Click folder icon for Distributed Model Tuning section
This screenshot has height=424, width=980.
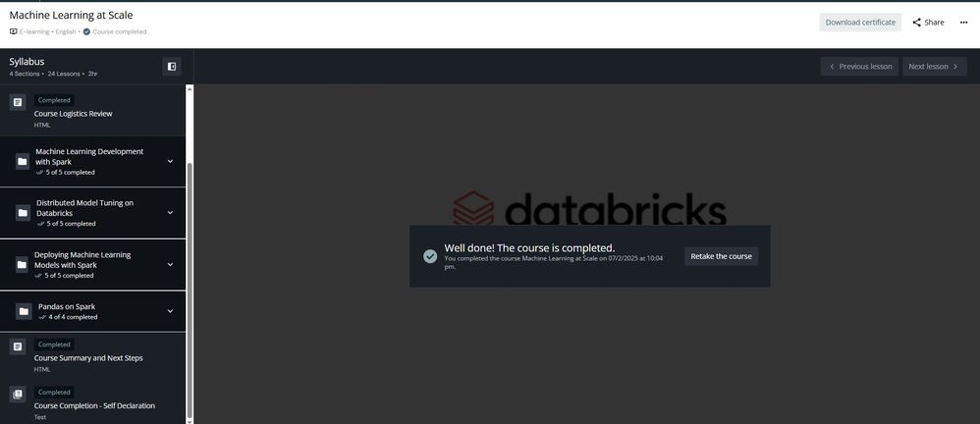coord(23,212)
